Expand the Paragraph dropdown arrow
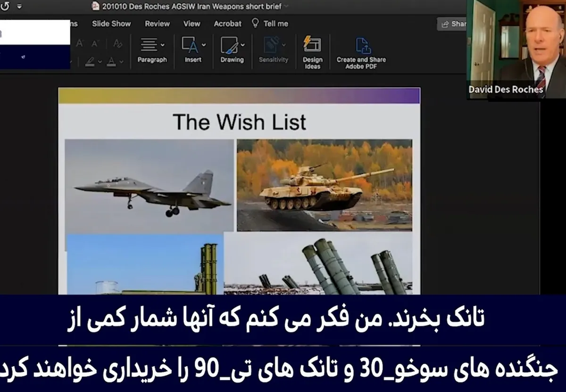566x392 pixels. coord(163,45)
